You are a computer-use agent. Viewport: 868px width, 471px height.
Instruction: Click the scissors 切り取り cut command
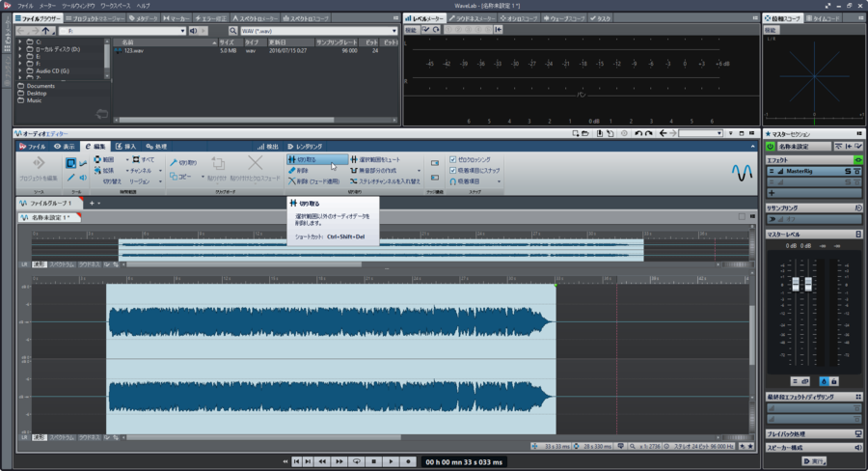point(183,163)
